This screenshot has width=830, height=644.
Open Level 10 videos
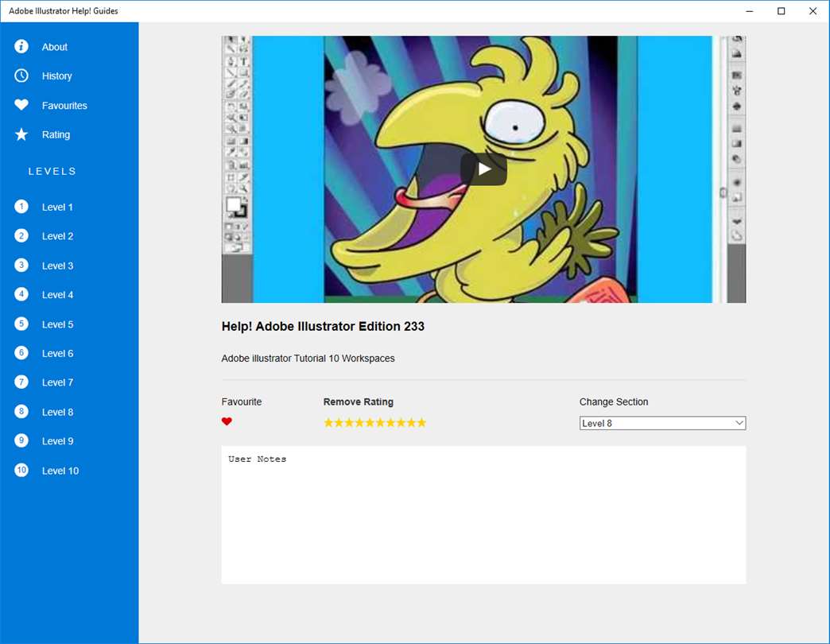click(60, 471)
